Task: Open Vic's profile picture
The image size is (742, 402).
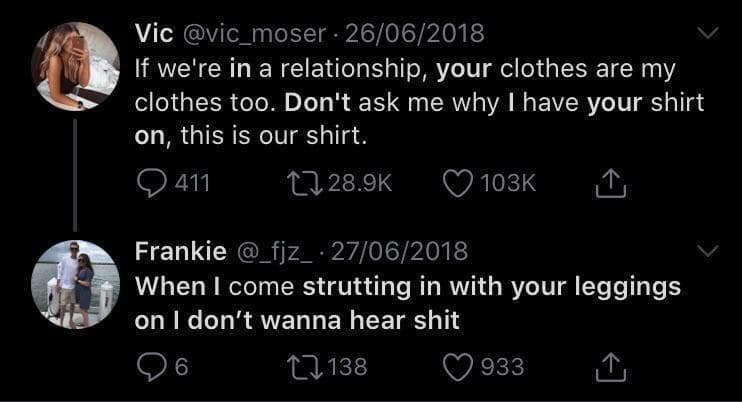Action: [76, 66]
